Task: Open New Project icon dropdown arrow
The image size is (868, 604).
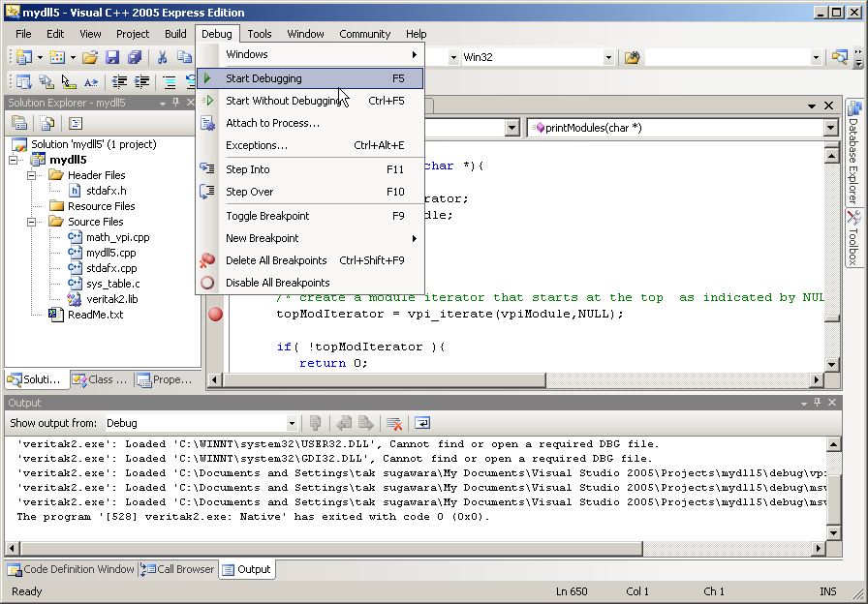Action: click(x=40, y=57)
